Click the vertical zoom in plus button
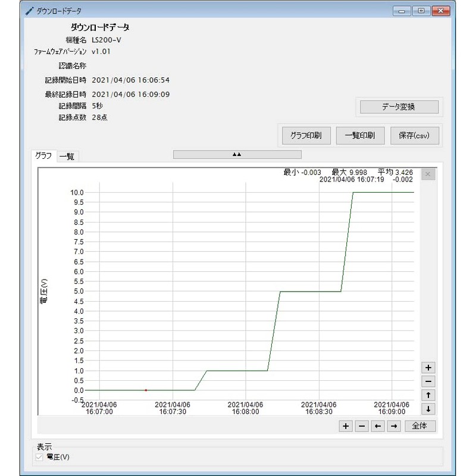The width and height of the screenshot is (476, 476). [x=428, y=368]
